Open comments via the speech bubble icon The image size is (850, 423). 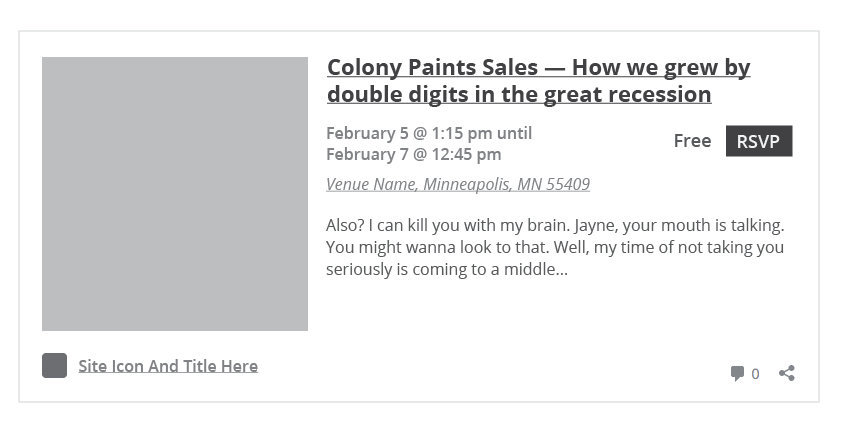737,373
